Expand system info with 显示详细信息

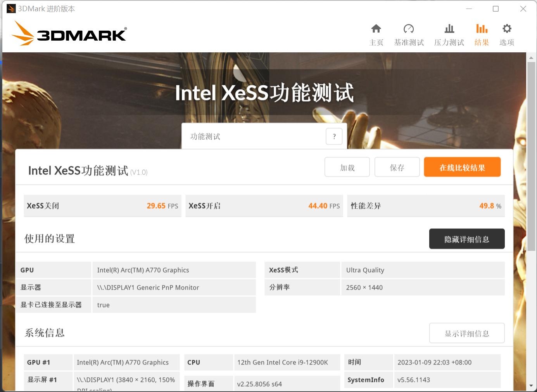pyautogui.click(x=466, y=333)
